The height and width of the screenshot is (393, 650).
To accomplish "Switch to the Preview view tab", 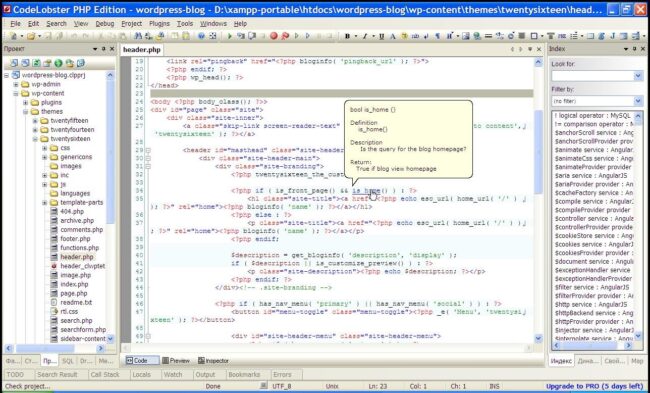I will coord(176,361).
